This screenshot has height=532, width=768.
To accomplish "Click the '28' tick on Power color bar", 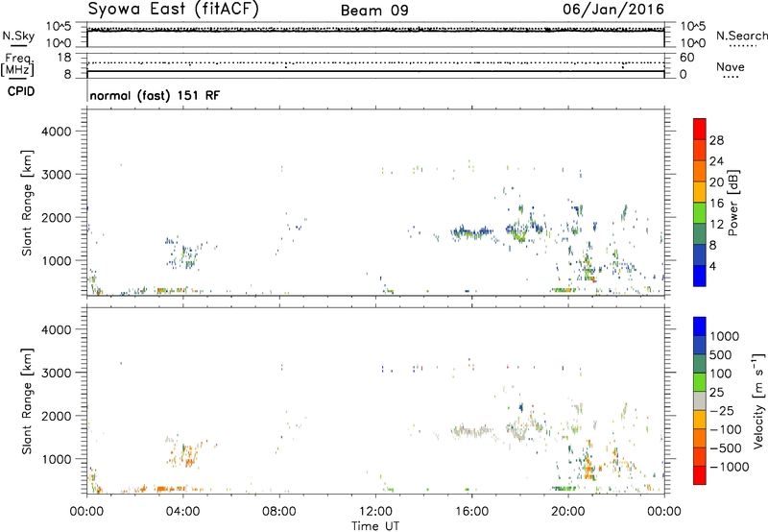I will click(716, 140).
